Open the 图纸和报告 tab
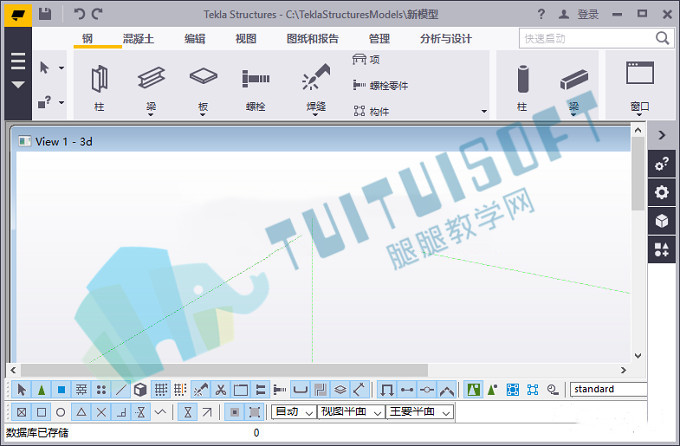Image resolution: width=680 pixels, height=446 pixels. [x=312, y=39]
